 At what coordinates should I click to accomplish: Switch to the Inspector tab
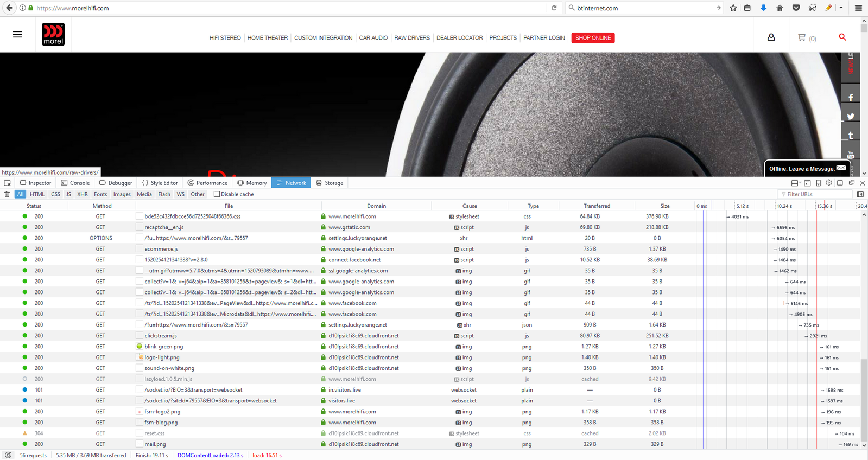click(x=36, y=183)
